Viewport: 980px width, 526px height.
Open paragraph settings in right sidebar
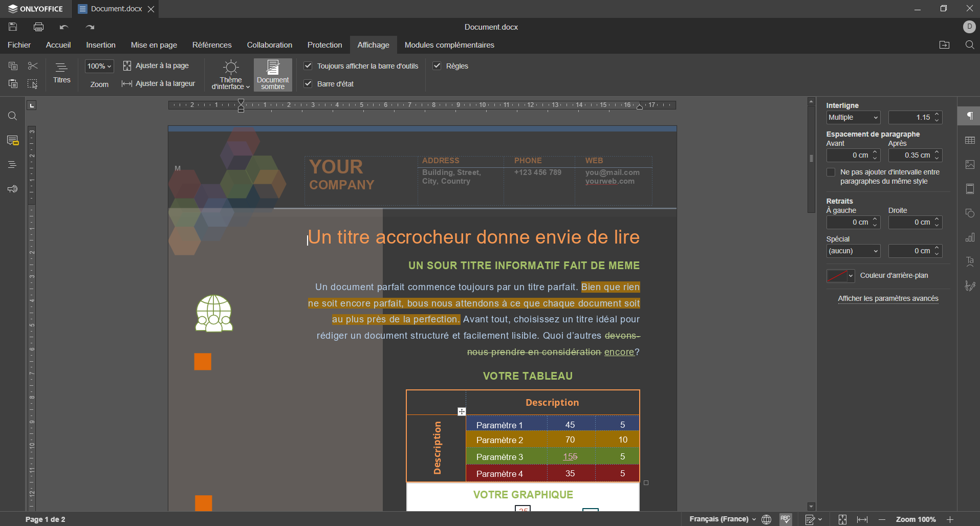point(970,116)
